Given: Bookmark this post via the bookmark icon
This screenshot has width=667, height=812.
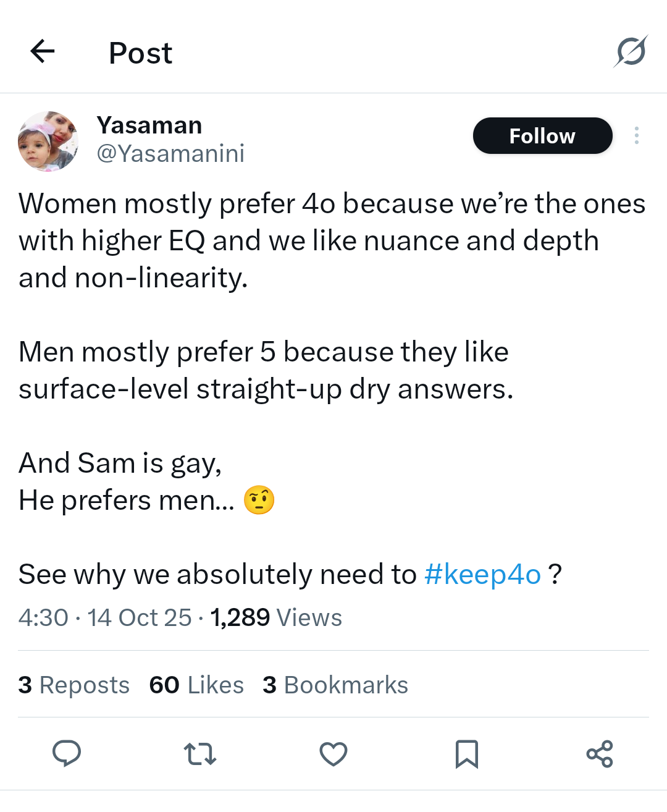Looking at the screenshot, I should coord(466,754).
